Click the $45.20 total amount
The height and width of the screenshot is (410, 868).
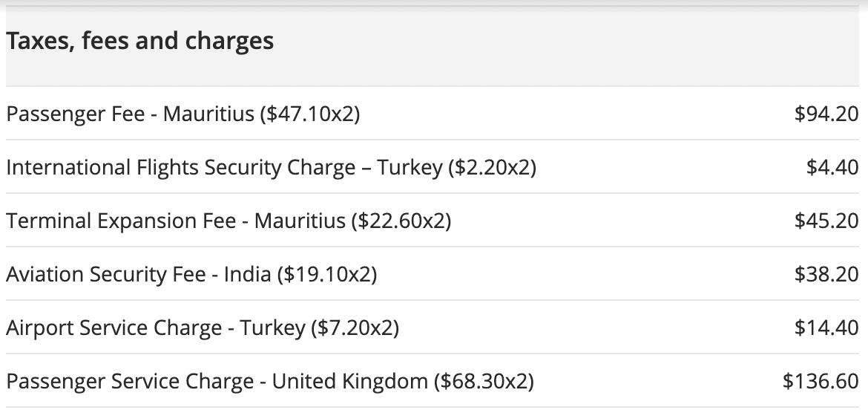(826, 221)
